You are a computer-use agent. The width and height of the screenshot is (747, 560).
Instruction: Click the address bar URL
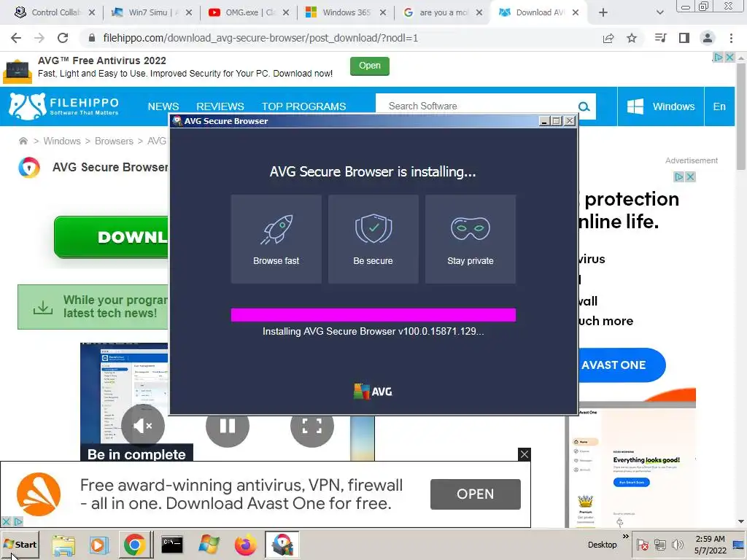point(260,38)
